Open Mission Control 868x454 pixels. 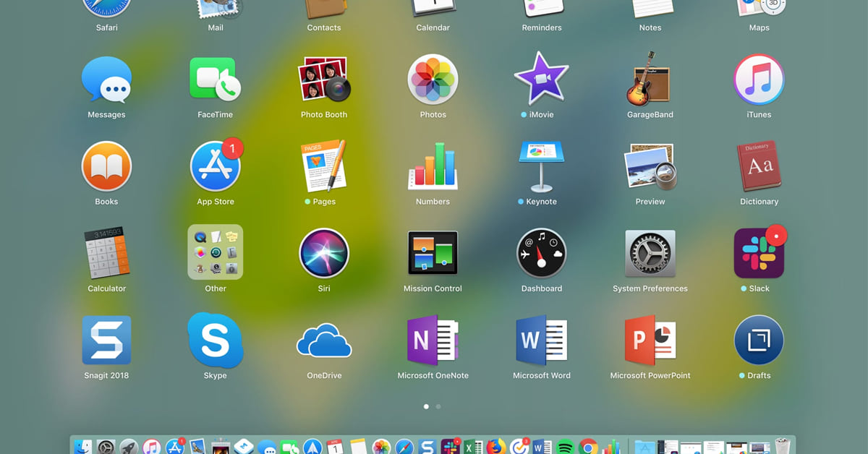tap(433, 253)
